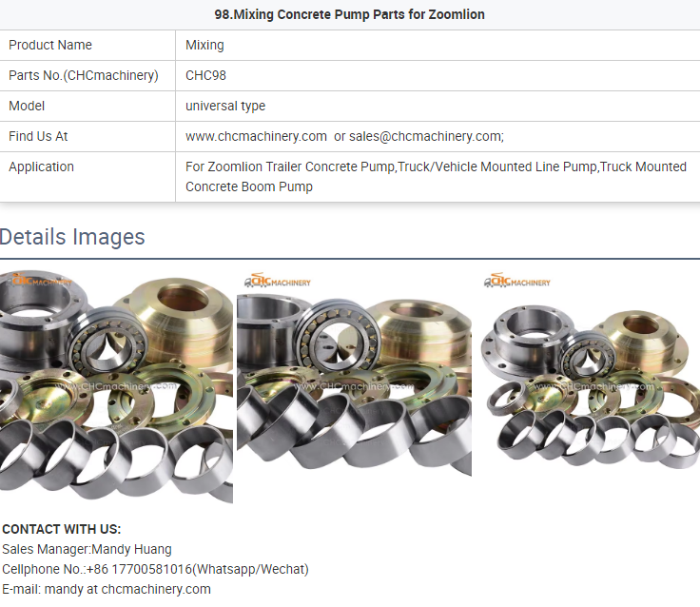Image resolution: width=700 pixels, height=607 pixels.
Task: Click the CHC Machinery logo on the middle image
Action: (x=277, y=281)
